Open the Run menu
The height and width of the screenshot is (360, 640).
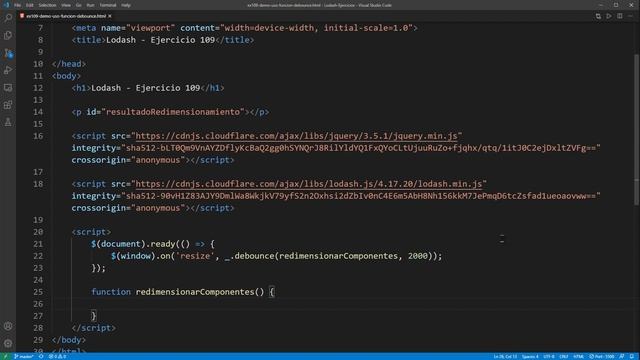click(x=90, y=5)
